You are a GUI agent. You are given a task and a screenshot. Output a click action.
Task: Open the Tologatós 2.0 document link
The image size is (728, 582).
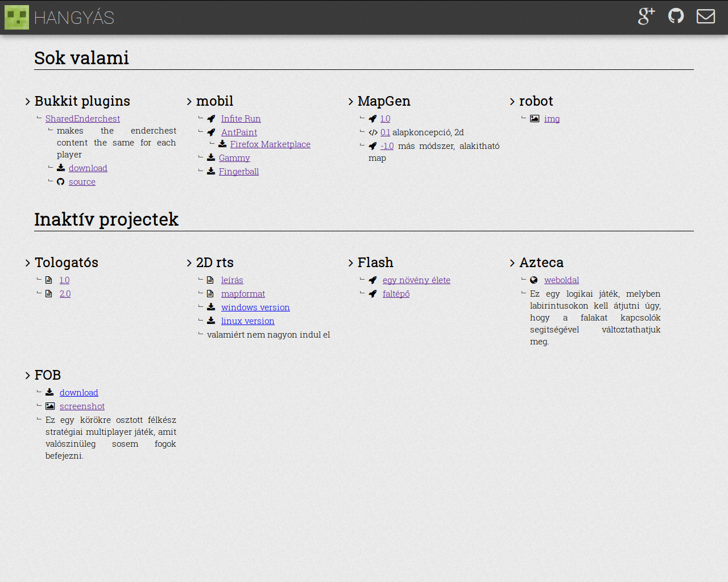click(65, 294)
